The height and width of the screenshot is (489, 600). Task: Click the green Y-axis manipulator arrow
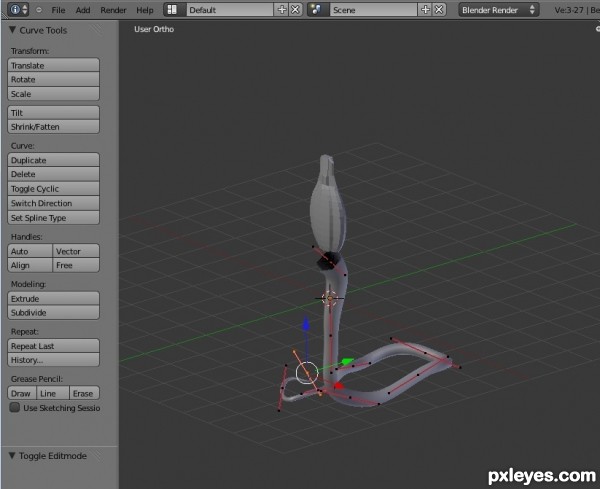[x=347, y=361]
